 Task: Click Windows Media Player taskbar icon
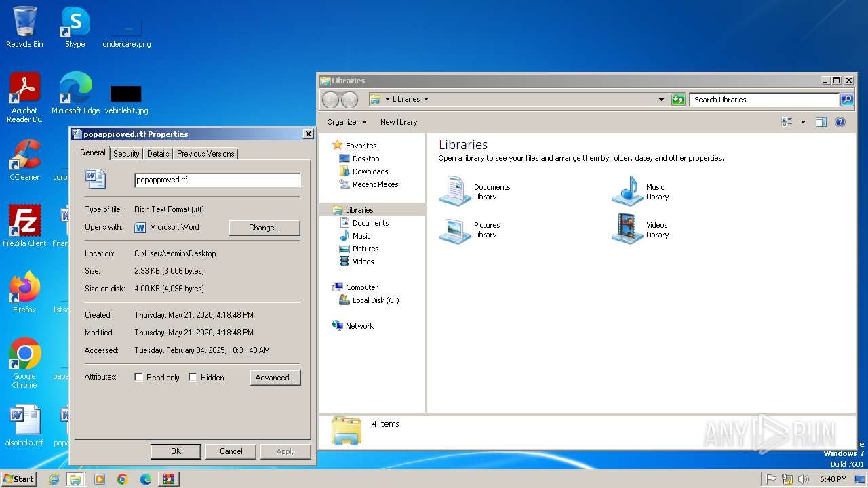point(100,479)
